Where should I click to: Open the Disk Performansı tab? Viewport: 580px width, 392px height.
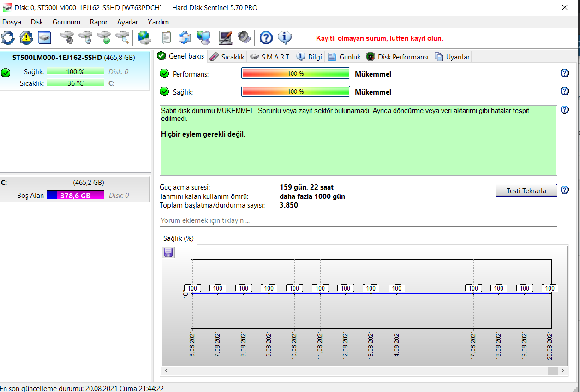pos(398,57)
